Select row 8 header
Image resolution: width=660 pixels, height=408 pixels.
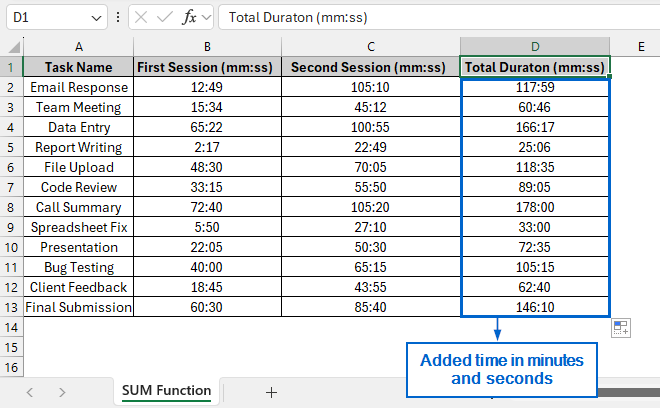[11, 207]
